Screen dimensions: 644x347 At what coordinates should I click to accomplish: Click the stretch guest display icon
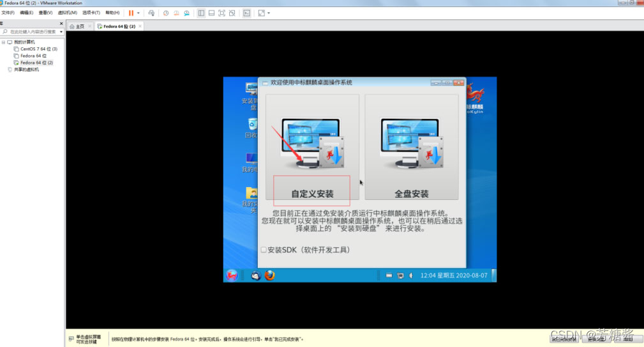click(x=262, y=13)
